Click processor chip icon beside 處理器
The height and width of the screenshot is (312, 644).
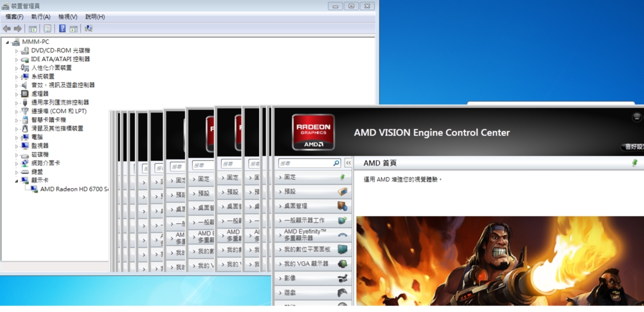coord(25,94)
